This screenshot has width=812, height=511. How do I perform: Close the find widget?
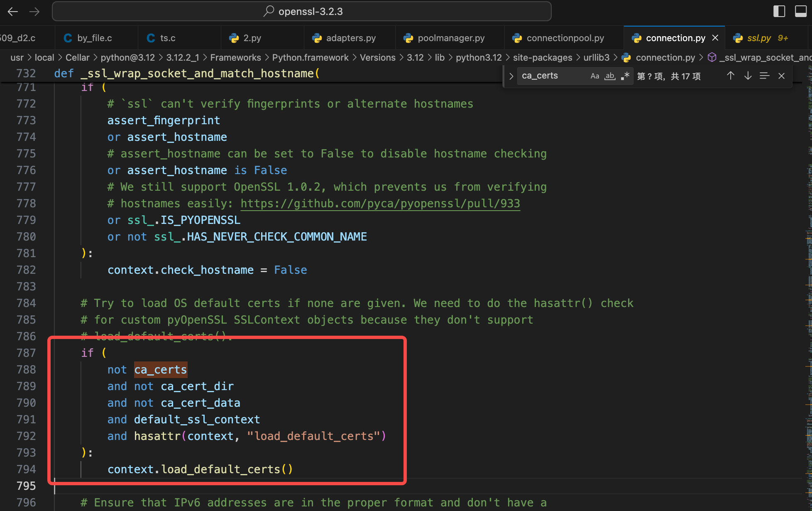(x=782, y=76)
